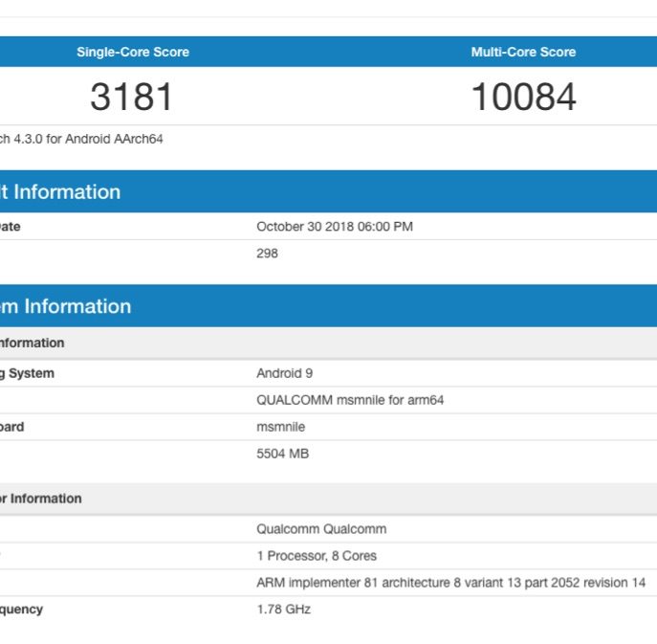The width and height of the screenshot is (657, 644).
Task: Click the Result Information section header
Action: pyautogui.click(x=60, y=191)
